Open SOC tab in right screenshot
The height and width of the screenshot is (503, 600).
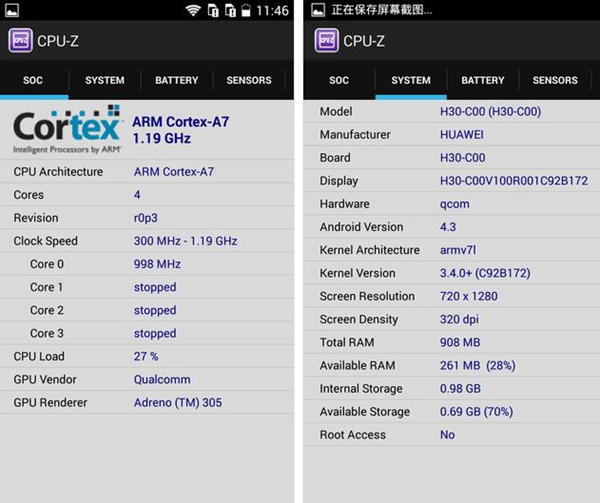[x=339, y=80]
